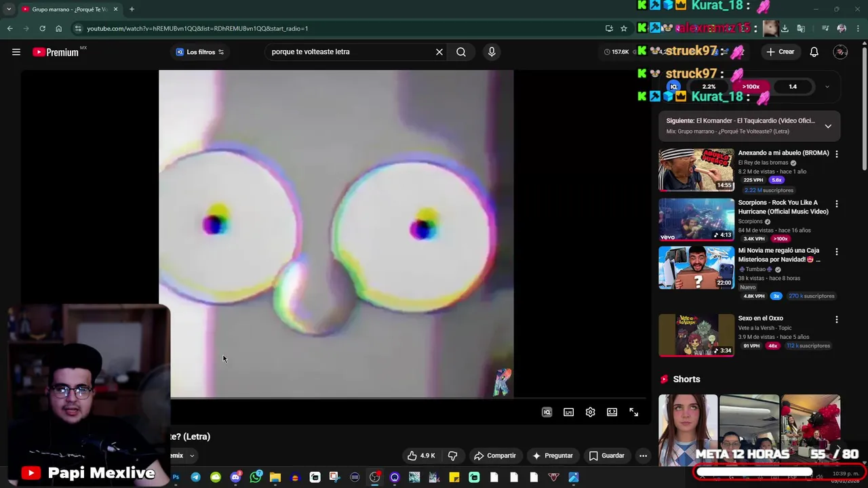Open the Tumbao channel link

(x=755, y=269)
